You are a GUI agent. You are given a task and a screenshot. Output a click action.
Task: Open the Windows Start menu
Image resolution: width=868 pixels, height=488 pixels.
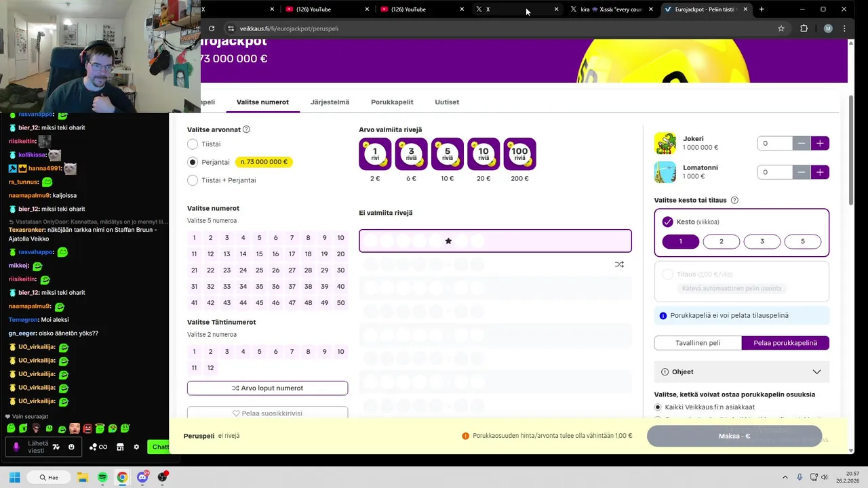[14, 477]
